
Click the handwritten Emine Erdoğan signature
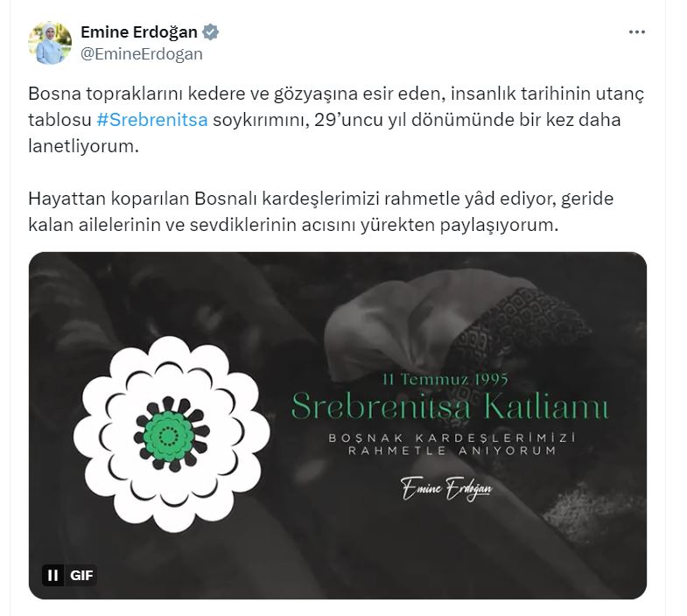pyautogui.click(x=446, y=487)
